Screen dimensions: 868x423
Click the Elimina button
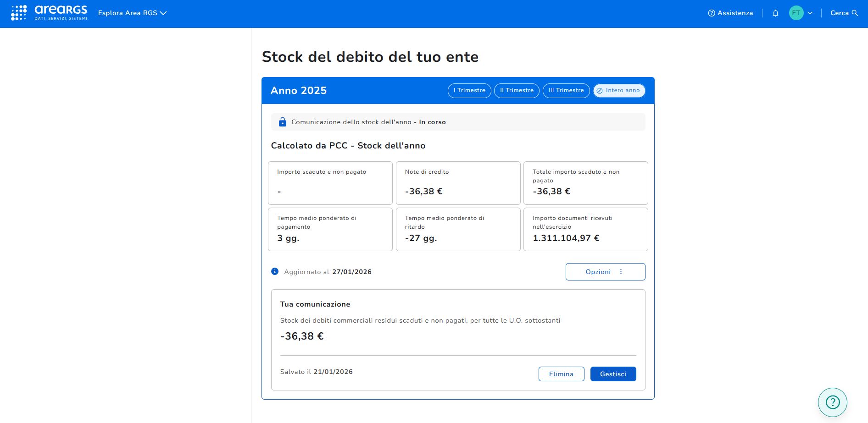[x=561, y=374]
